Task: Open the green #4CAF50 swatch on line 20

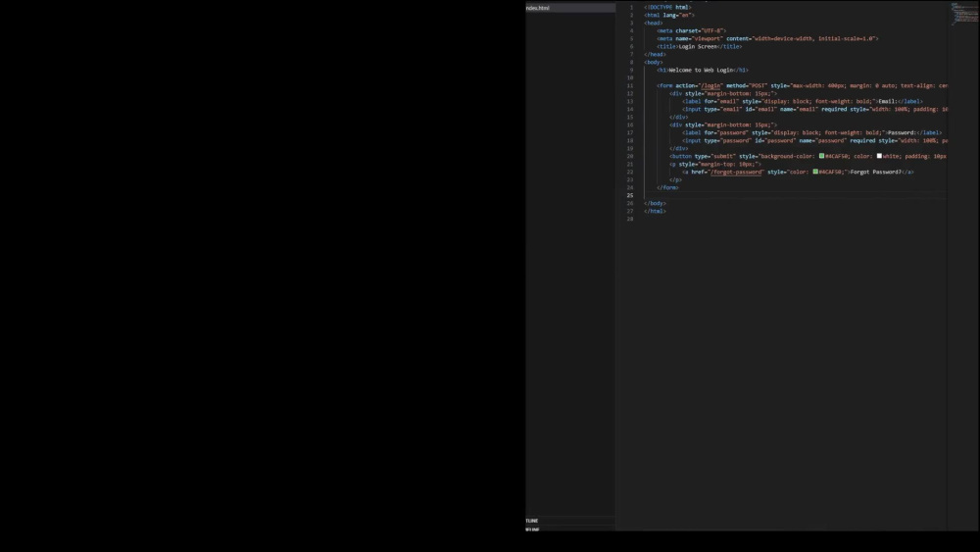Action: pyautogui.click(x=821, y=156)
